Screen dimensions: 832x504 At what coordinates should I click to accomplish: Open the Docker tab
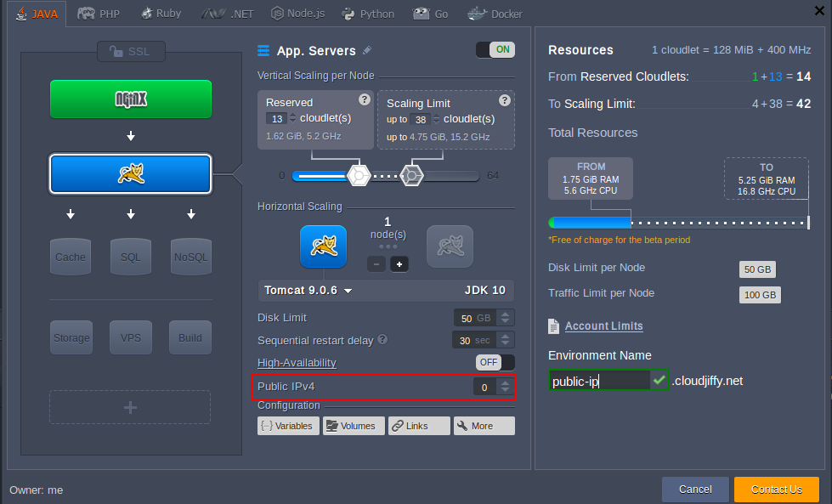click(x=495, y=14)
